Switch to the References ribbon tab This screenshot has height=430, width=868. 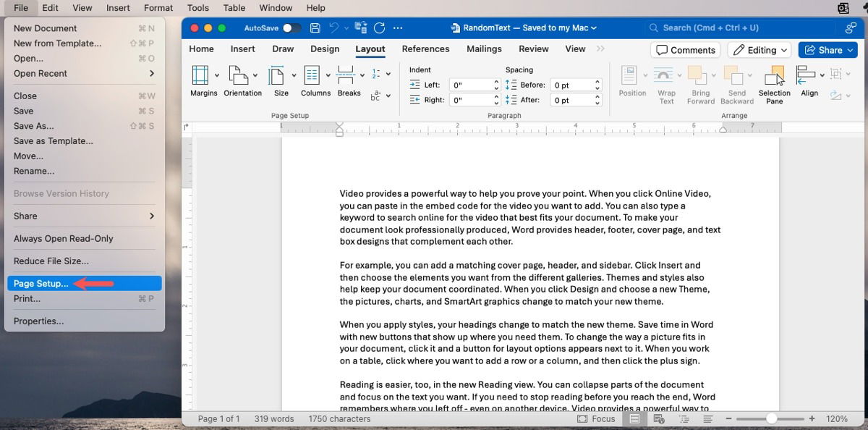(x=425, y=49)
